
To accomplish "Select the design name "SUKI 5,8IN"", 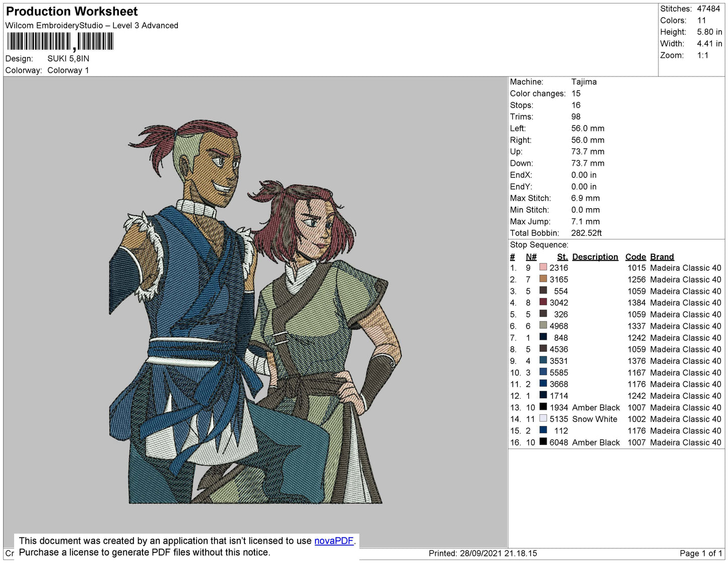I will [69, 58].
